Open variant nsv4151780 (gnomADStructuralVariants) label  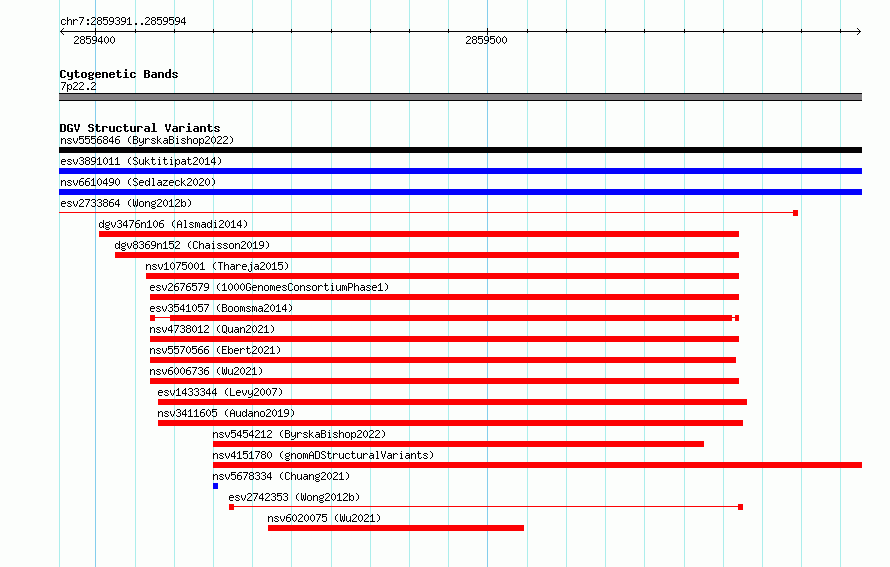pyautogui.click(x=323, y=455)
